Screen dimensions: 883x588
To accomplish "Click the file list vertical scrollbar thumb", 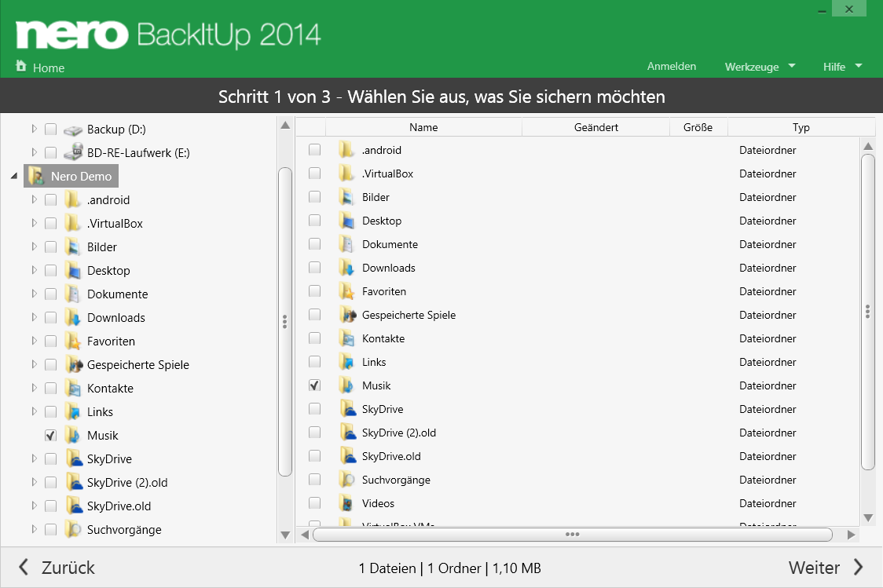I will click(868, 311).
